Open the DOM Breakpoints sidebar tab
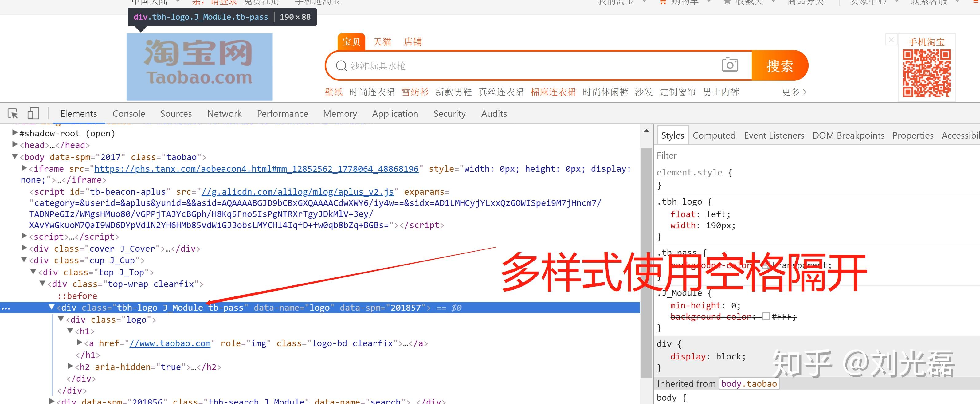Screen dimensions: 980x404 (x=849, y=135)
